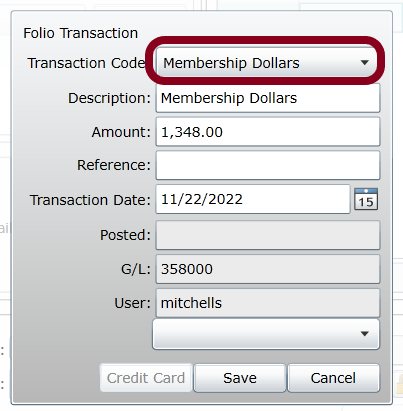Click the disabled Credit Card button
The width and height of the screenshot is (403, 411).
[x=146, y=378]
